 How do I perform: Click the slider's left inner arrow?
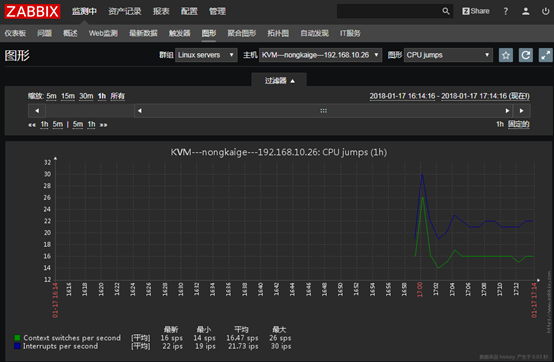[x=140, y=111]
